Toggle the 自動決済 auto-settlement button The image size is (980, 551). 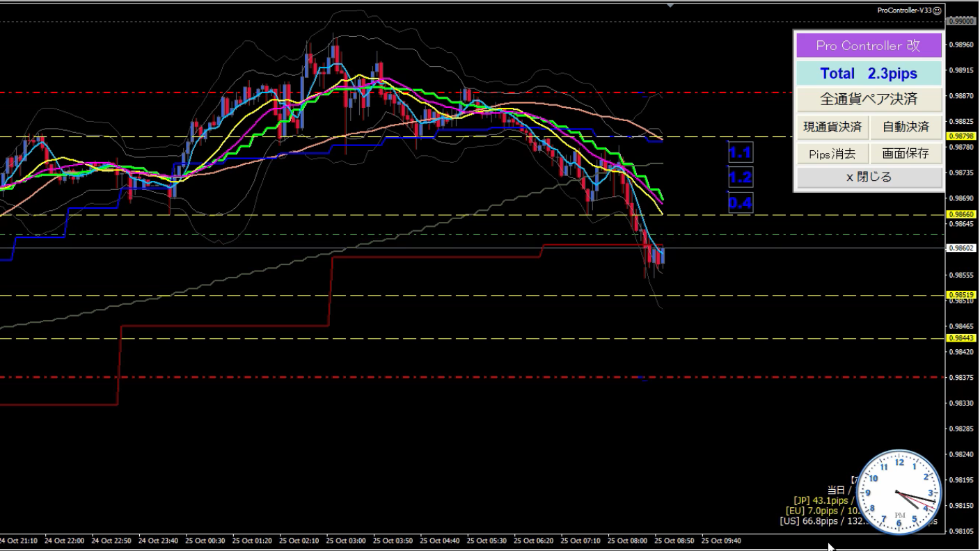(906, 127)
